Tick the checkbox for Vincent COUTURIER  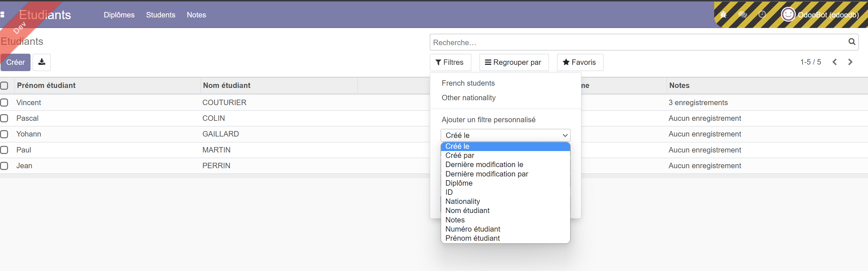coord(4,103)
